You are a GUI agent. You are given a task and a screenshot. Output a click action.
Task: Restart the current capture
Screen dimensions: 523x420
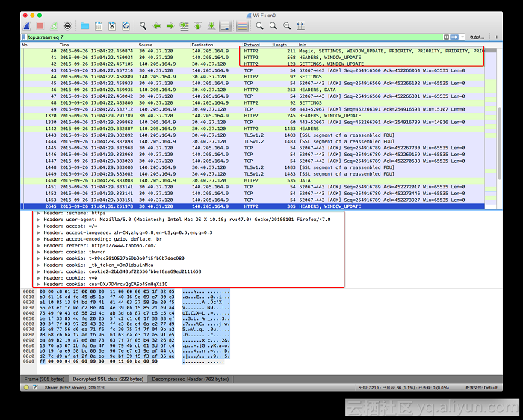point(54,26)
